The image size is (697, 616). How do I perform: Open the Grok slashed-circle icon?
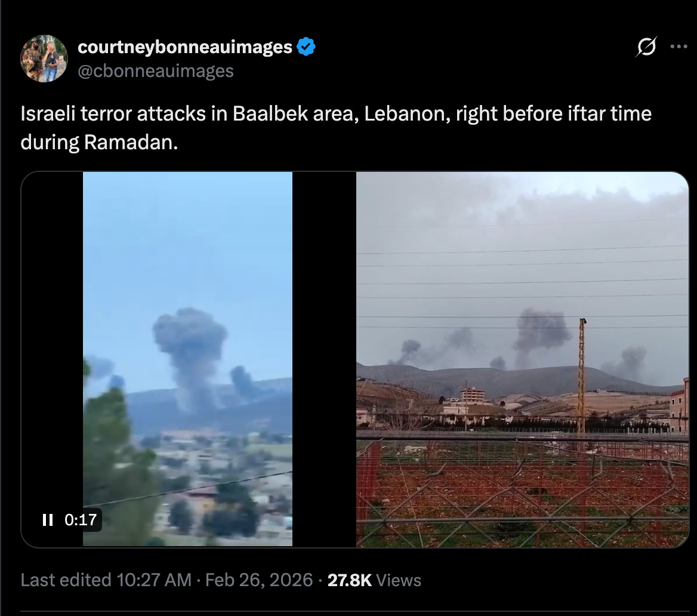tap(646, 46)
